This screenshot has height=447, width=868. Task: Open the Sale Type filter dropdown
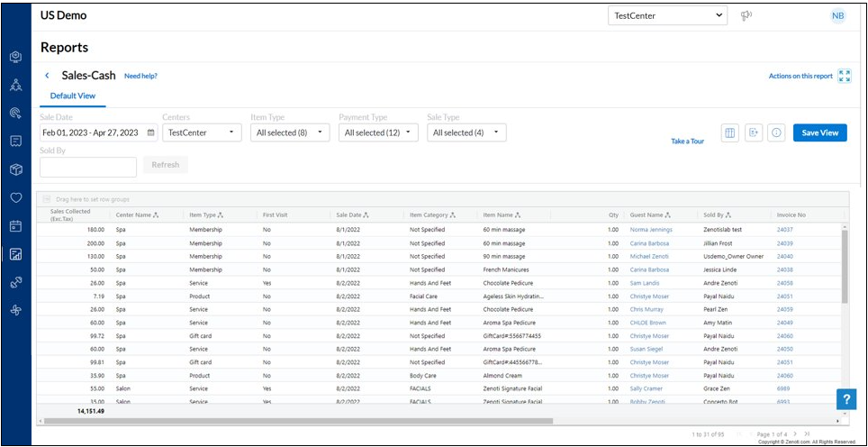point(466,133)
